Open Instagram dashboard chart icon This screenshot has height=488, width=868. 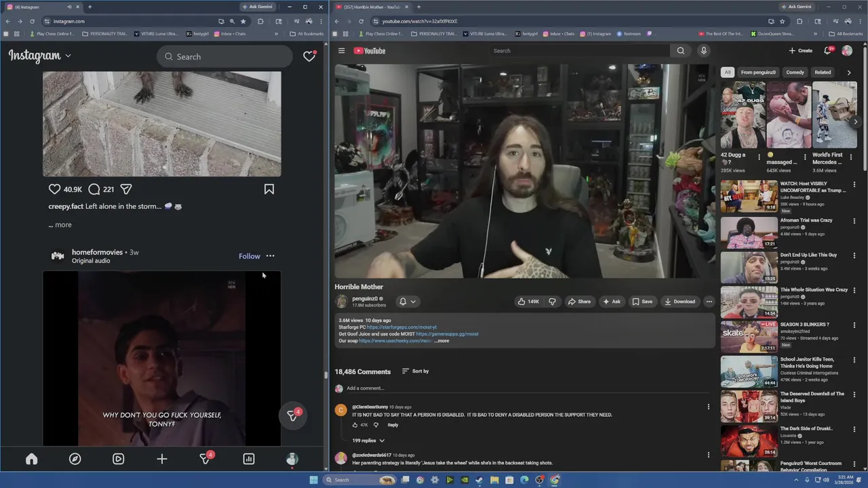click(249, 459)
